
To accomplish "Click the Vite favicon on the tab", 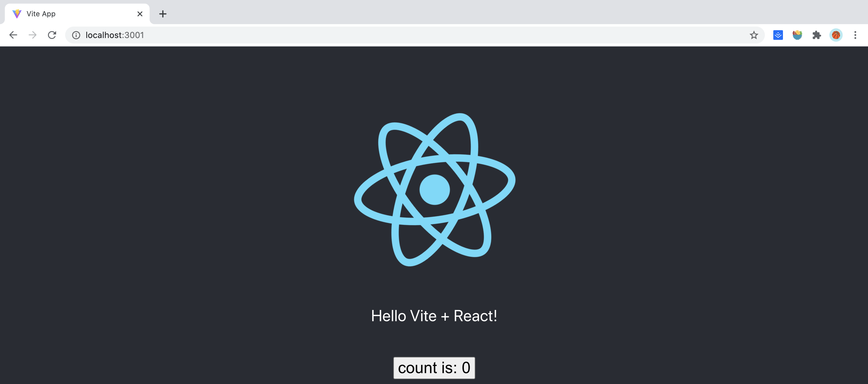I will click(x=17, y=14).
